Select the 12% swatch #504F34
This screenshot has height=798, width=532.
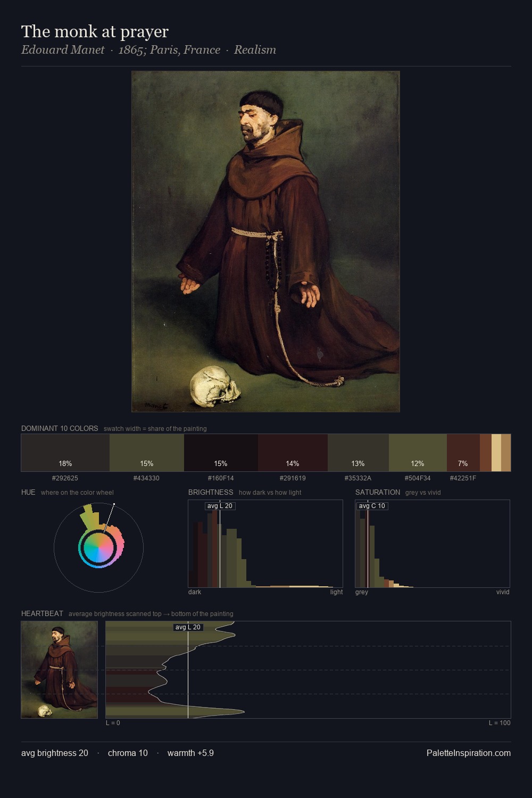click(x=418, y=453)
